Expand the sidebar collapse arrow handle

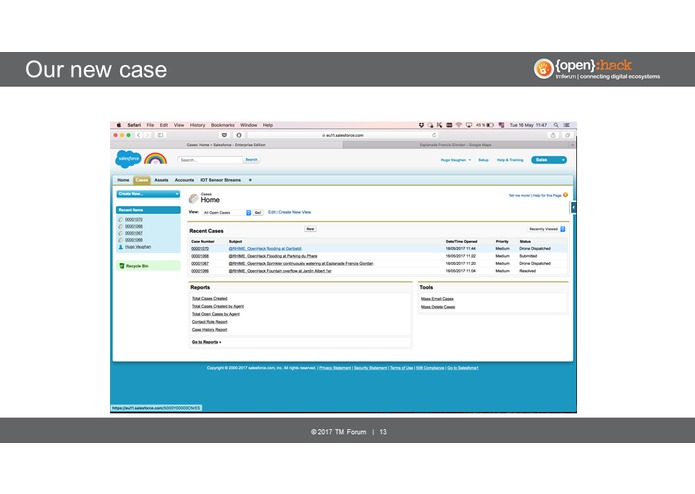[x=573, y=207]
